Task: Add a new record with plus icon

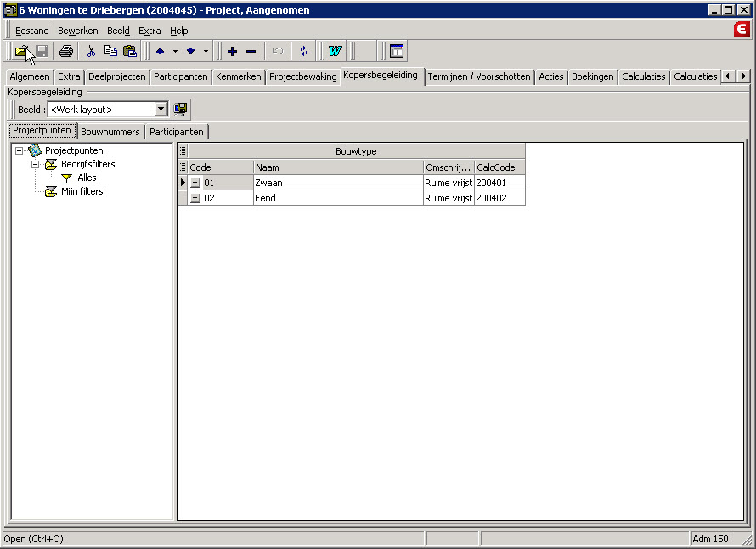Action: [x=233, y=51]
